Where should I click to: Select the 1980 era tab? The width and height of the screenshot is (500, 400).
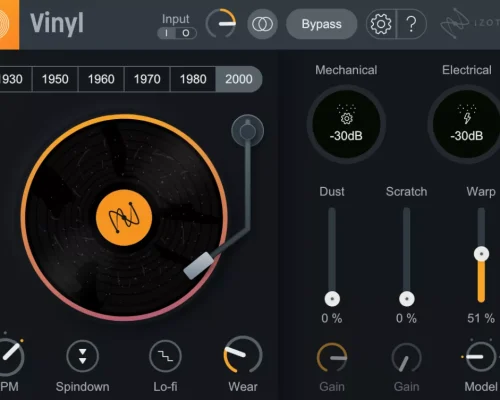coord(193,79)
